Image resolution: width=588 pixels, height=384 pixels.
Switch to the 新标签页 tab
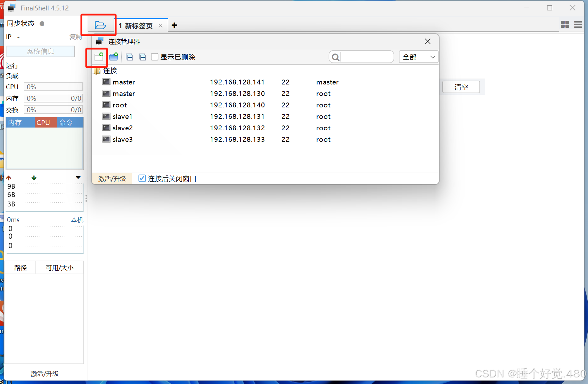pyautogui.click(x=136, y=25)
